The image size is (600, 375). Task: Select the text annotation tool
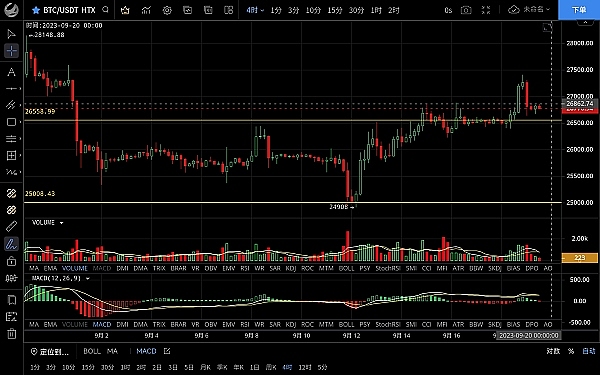(x=11, y=72)
